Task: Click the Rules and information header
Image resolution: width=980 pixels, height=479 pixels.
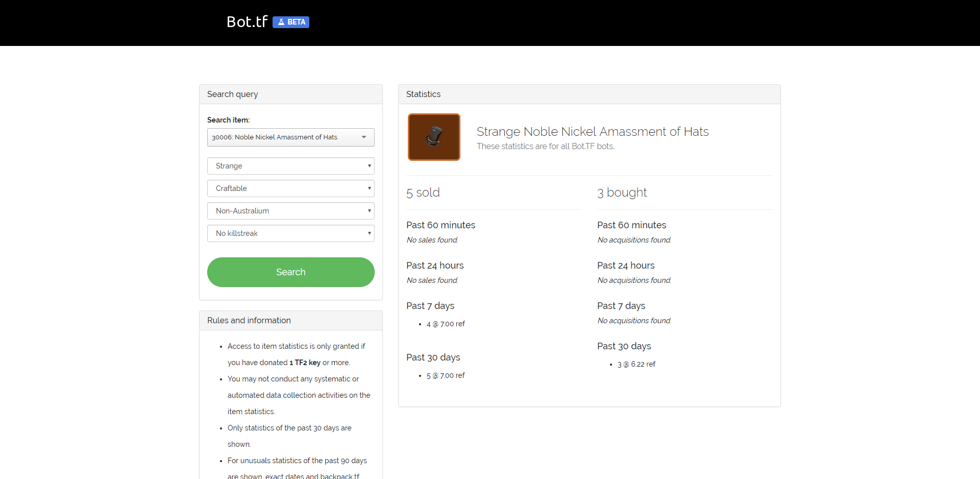Action: tap(291, 321)
